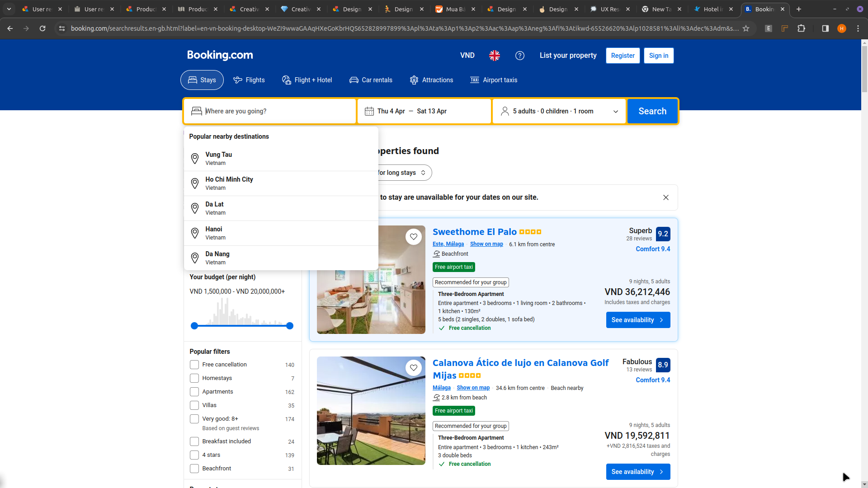Click the Sign in button
Viewport: 868px width, 488px height.
659,56
